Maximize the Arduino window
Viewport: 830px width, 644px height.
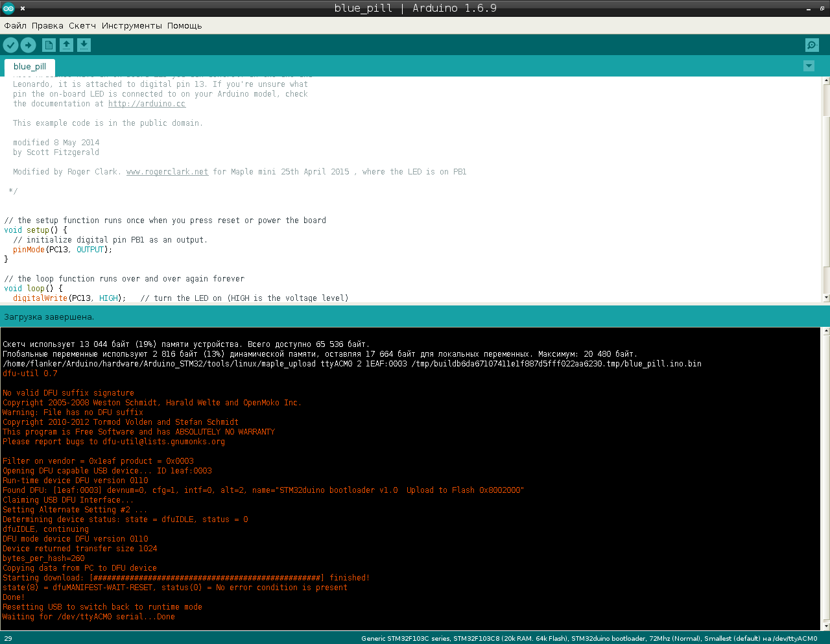(822, 8)
